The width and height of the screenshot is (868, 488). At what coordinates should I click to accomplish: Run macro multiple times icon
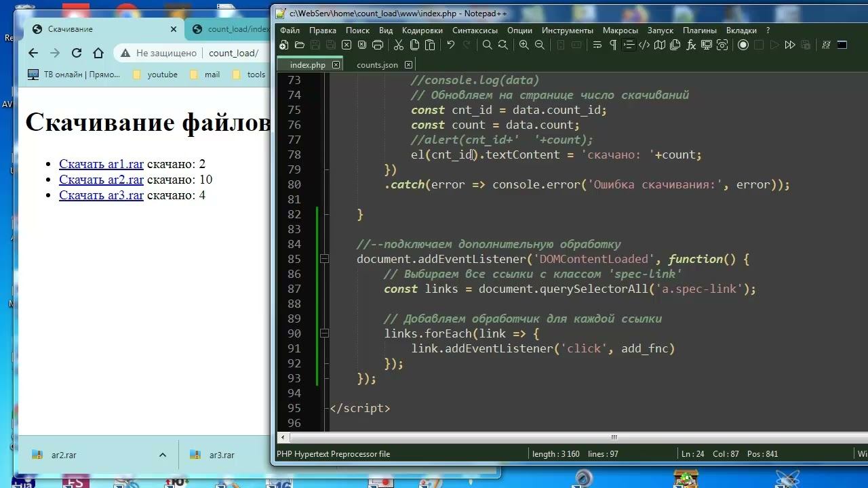point(790,45)
